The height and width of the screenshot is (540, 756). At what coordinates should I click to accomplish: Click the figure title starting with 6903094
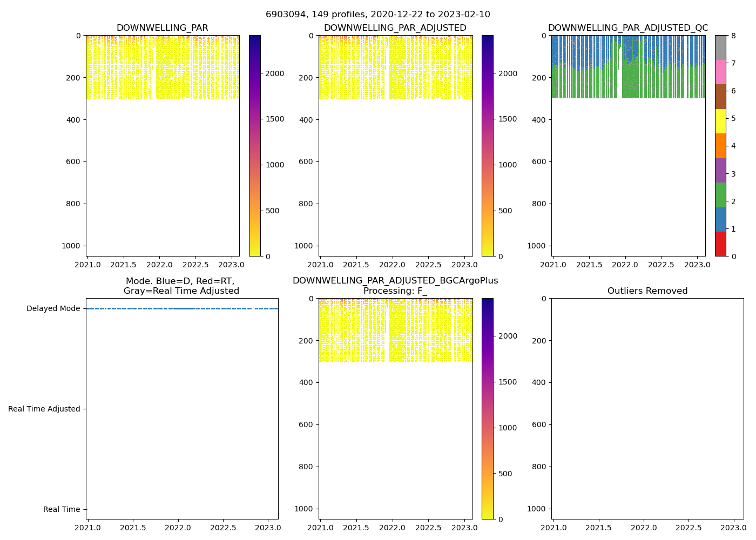tap(377, 15)
